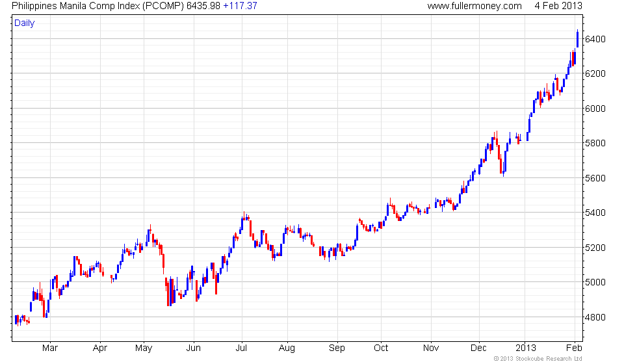Click the 6000 price axis label

click(x=595, y=109)
